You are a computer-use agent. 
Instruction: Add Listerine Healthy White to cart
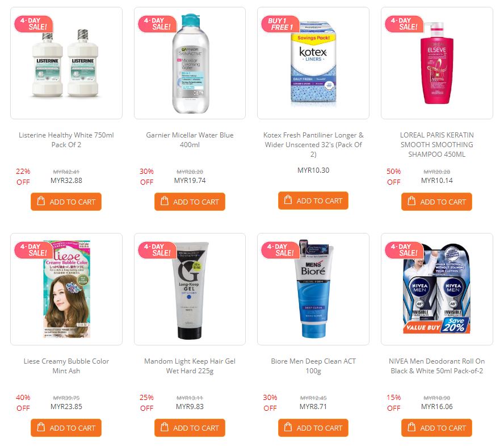66,202
